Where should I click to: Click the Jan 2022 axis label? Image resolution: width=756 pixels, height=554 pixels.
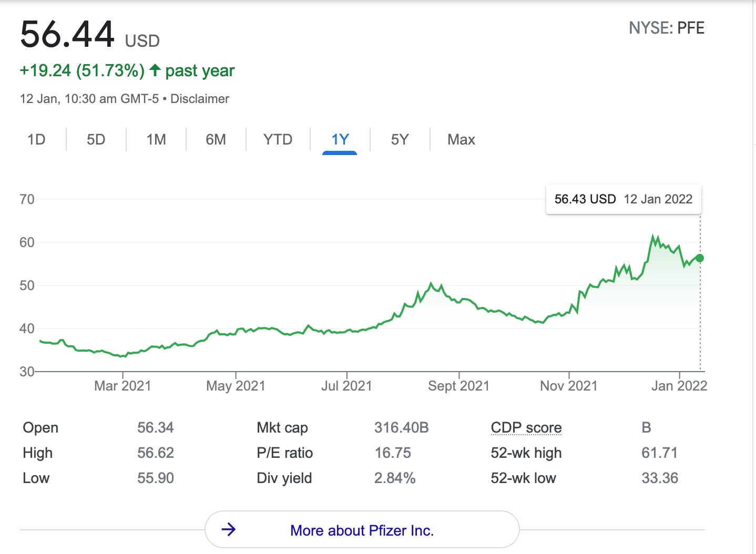pyautogui.click(x=679, y=386)
